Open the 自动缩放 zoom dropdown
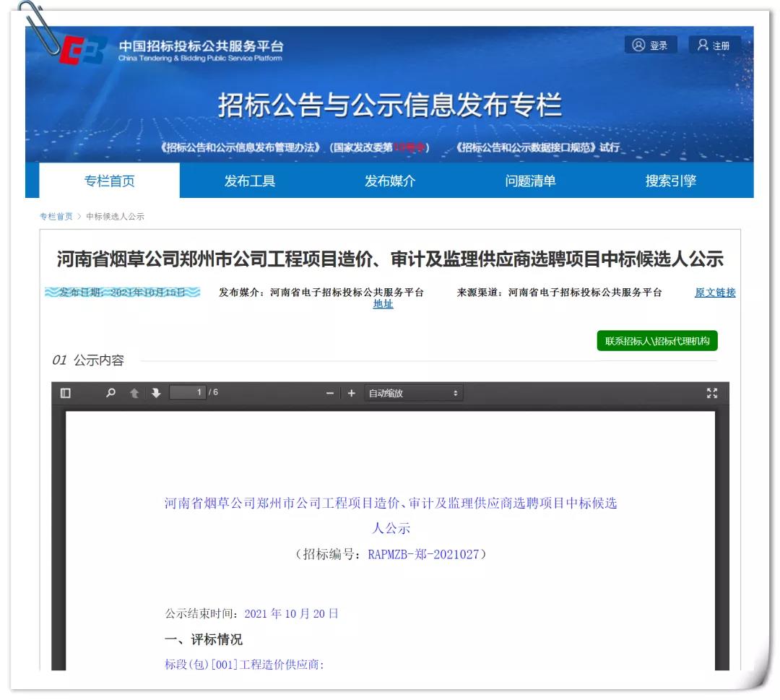 (x=414, y=393)
